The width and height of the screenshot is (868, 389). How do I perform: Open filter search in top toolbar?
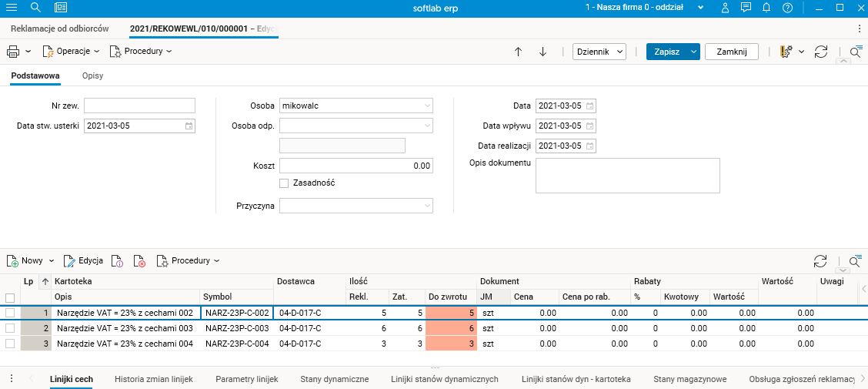(x=856, y=52)
